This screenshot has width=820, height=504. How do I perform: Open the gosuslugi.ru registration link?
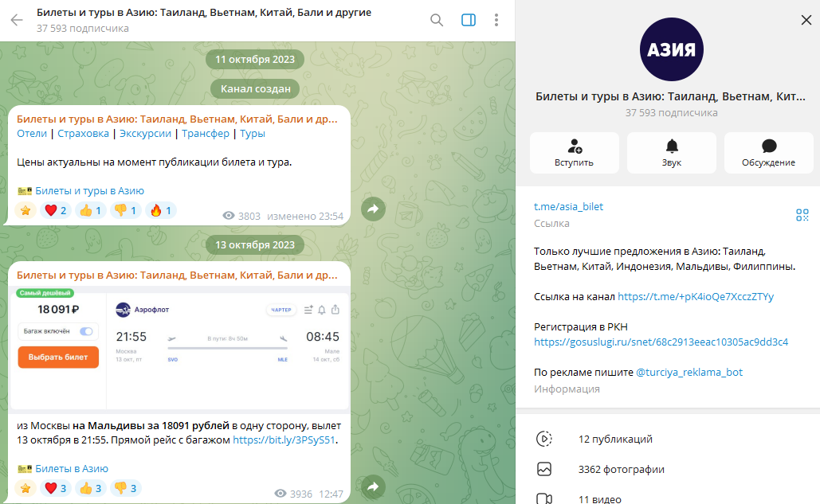point(661,342)
